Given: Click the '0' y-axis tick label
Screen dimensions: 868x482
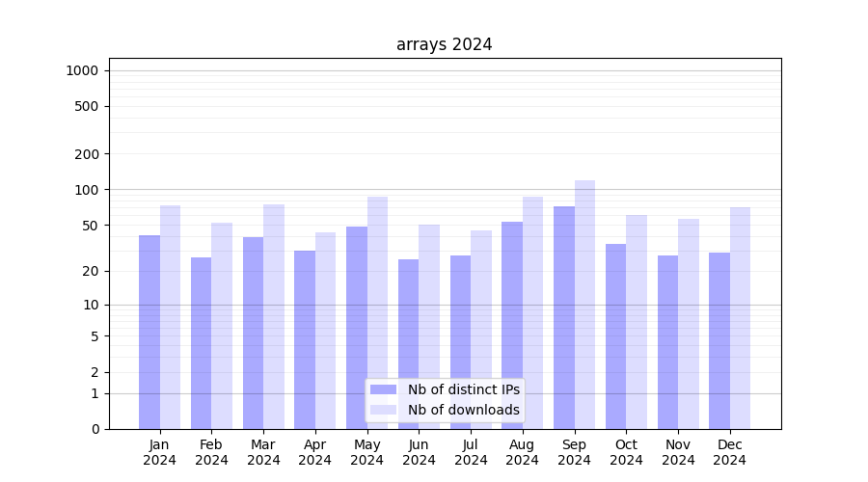Looking at the screenshot, I should tap(95, 429).
